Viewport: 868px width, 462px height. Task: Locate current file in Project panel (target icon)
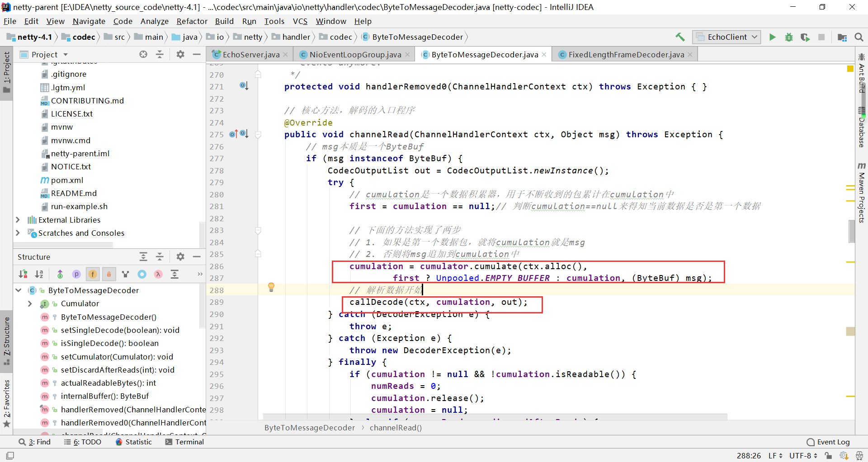point(143,54)
